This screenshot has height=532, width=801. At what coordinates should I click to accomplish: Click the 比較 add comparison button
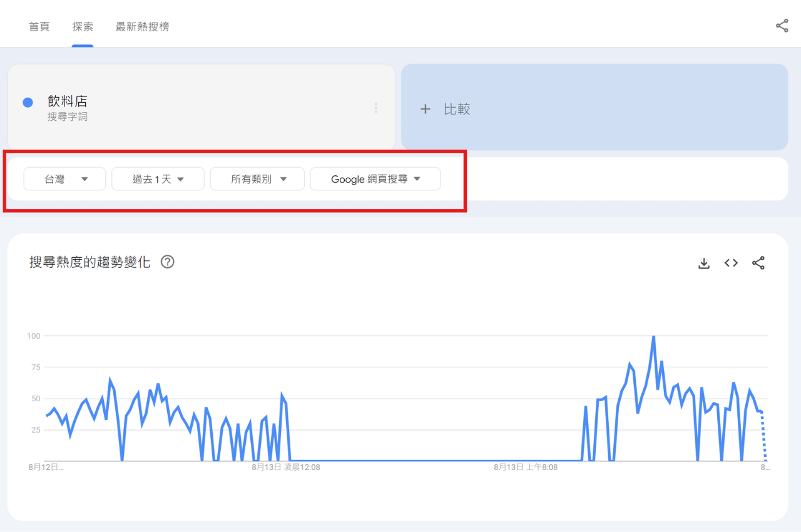click(594, 107)
